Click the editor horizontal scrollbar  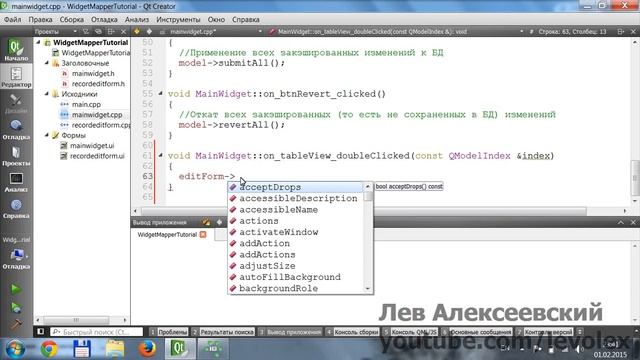363,211
